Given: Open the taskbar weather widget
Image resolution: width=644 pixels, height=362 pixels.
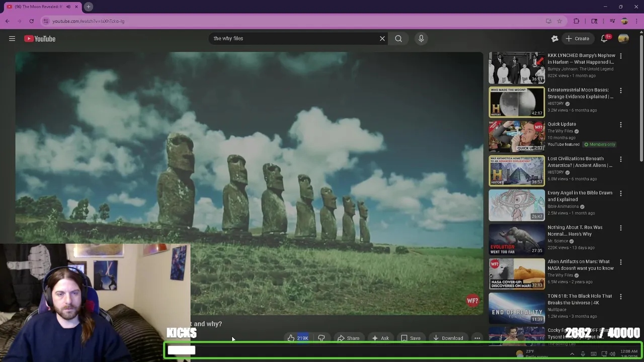Looking at the screenshot, I should (532, 354).
